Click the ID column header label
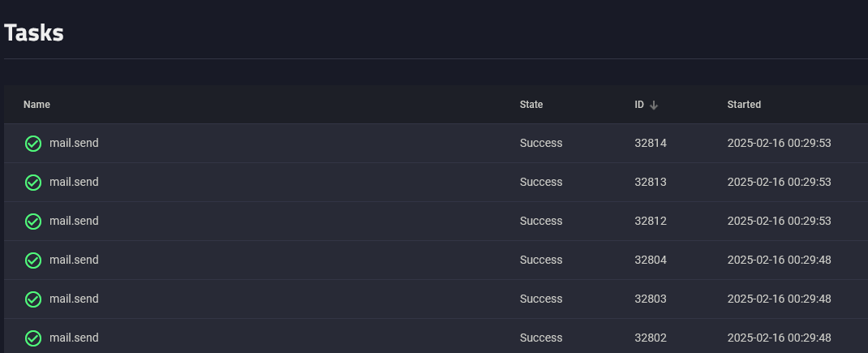Image resolution: width=868 pixels, height=353 pixels. point(639,105)
